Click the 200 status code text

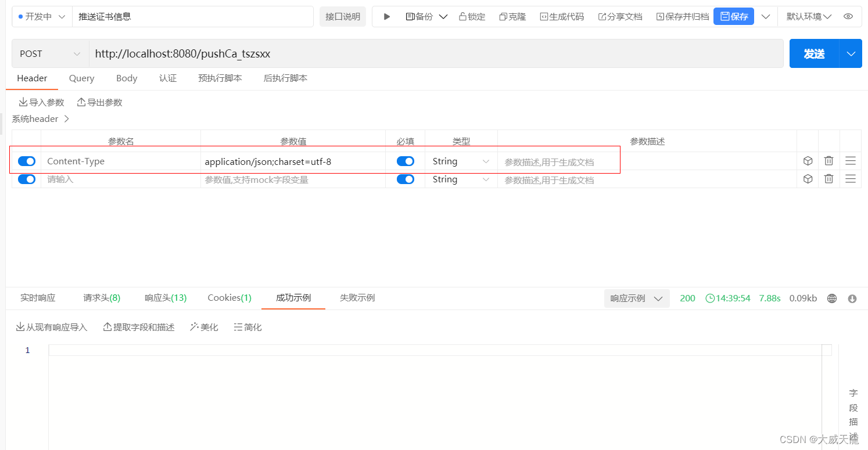(687, 298)
